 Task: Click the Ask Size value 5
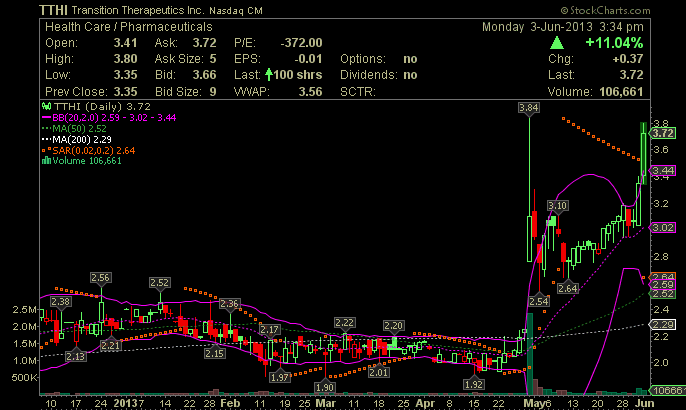point(213,59)
